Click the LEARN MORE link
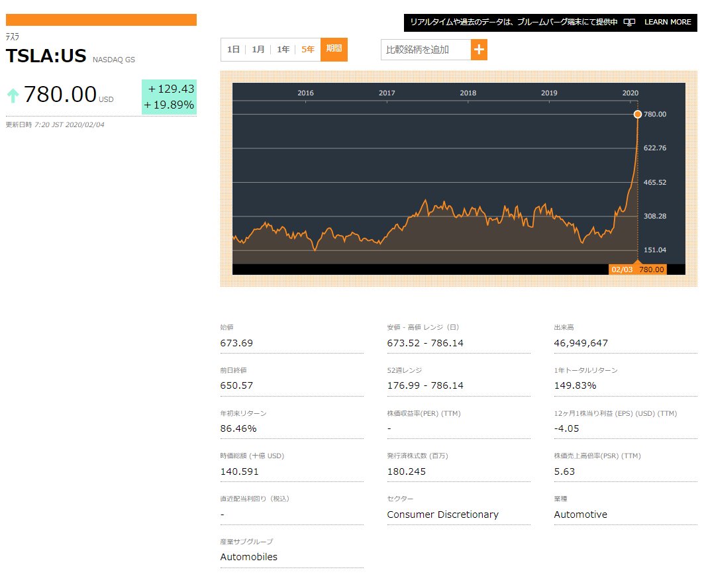The image size is (702, 588). [668, 22]
